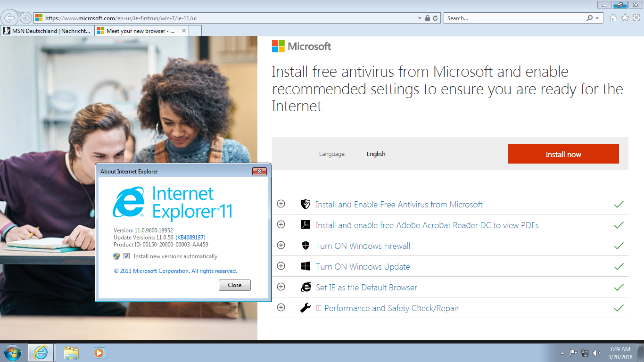Close the Meet your new browser tab

tap(184, 31)
